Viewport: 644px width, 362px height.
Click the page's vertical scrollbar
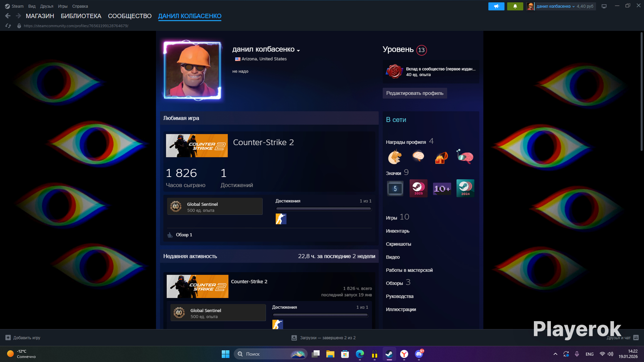click(x=641, y=91)
